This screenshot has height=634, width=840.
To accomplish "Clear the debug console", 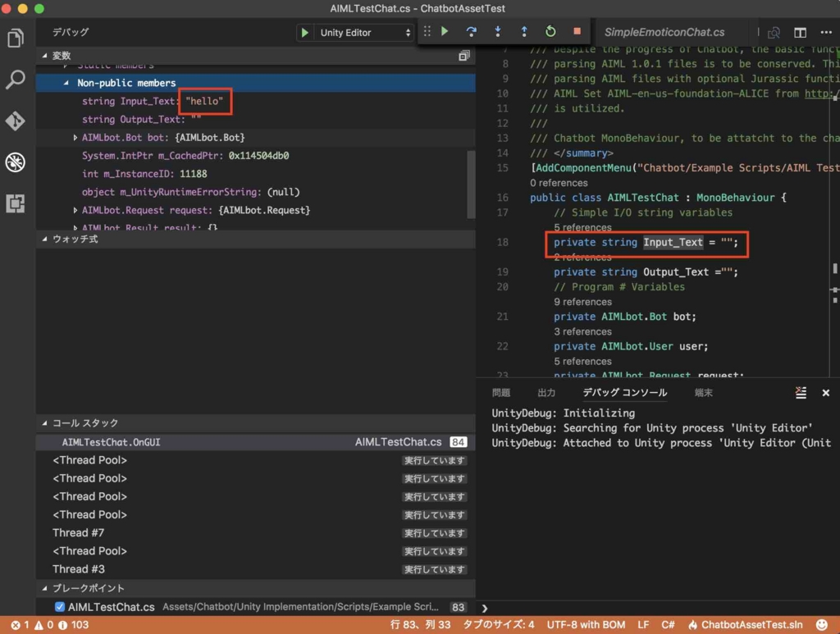I will click(x=801, y=393).
